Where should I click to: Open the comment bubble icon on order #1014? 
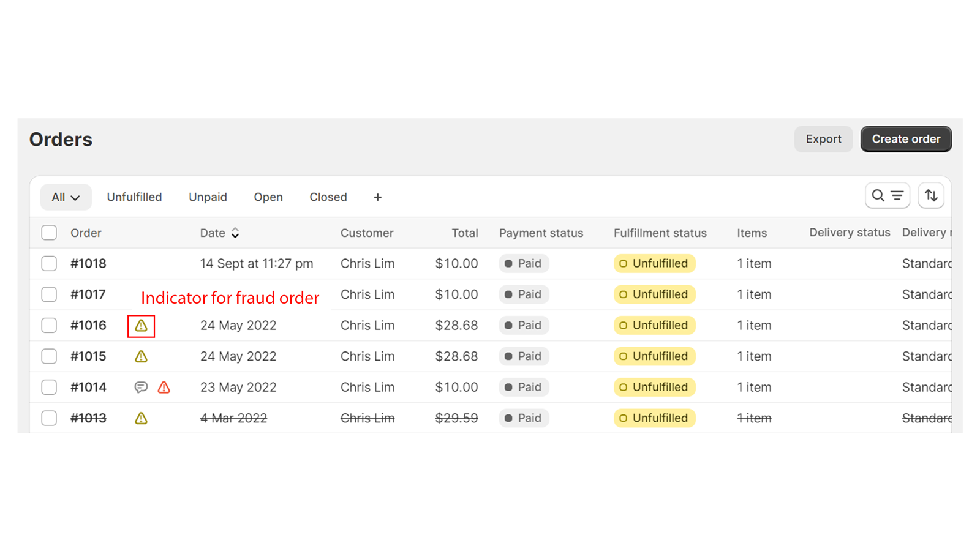(141, 387)
